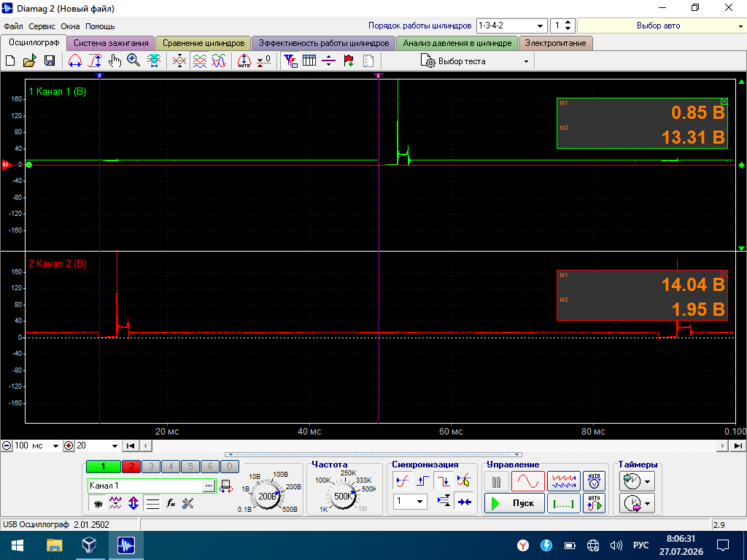Screen dimensions: 747x560
Task: Jump to the recording end button
Action: (738, 446)
